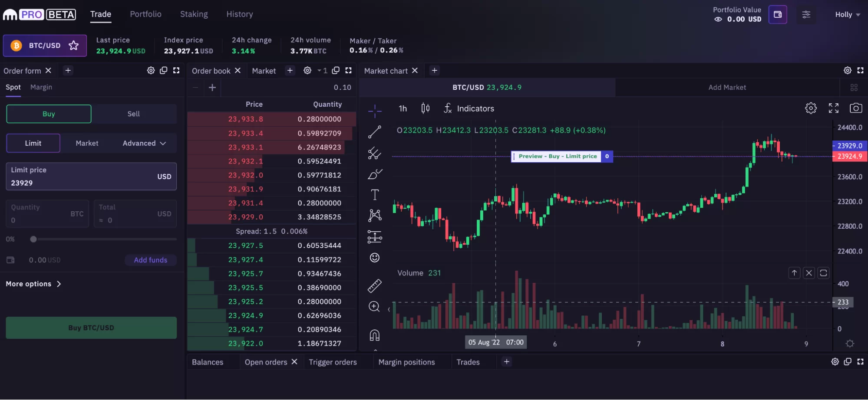Take a chart snapshot with camera icon

(x=856, y=108)
